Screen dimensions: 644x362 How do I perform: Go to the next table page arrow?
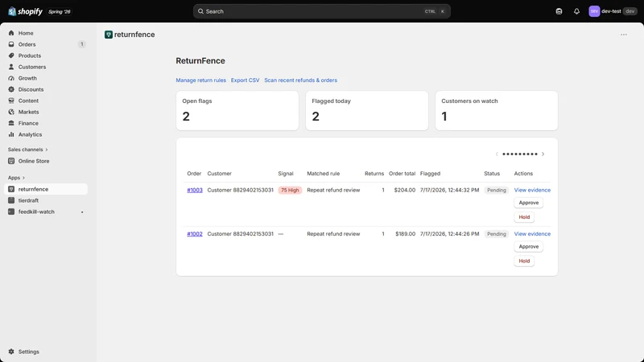543,154
